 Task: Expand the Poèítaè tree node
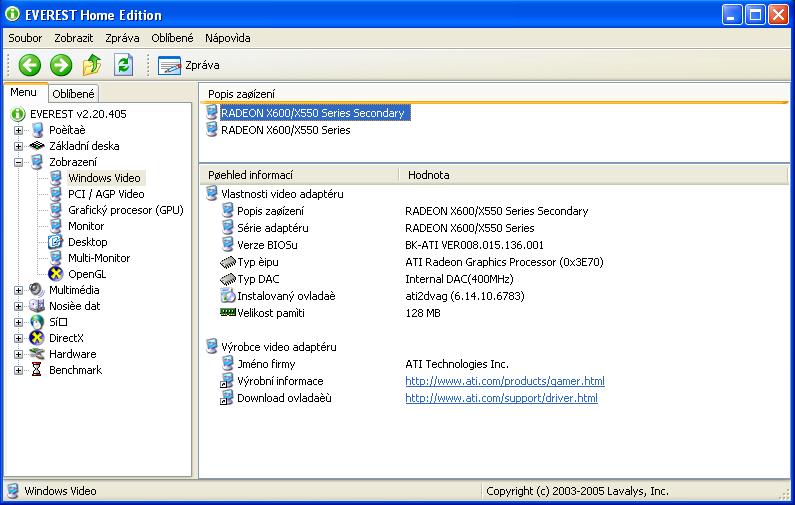point(19,130)
